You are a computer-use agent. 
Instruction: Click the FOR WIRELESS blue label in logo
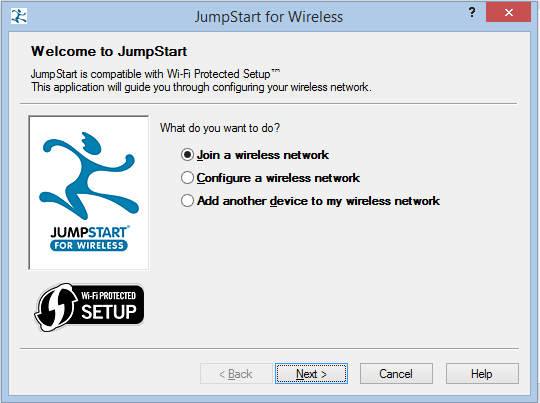(89, 245)
